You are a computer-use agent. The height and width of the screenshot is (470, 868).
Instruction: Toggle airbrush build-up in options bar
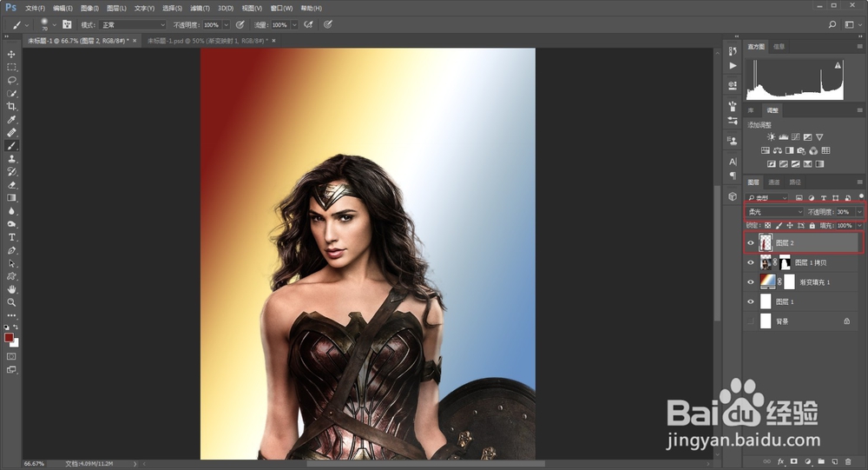pyautogui.click(x=308, y=24)
